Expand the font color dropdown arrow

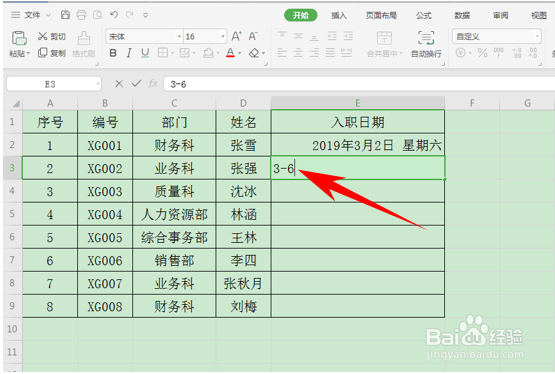240,53
